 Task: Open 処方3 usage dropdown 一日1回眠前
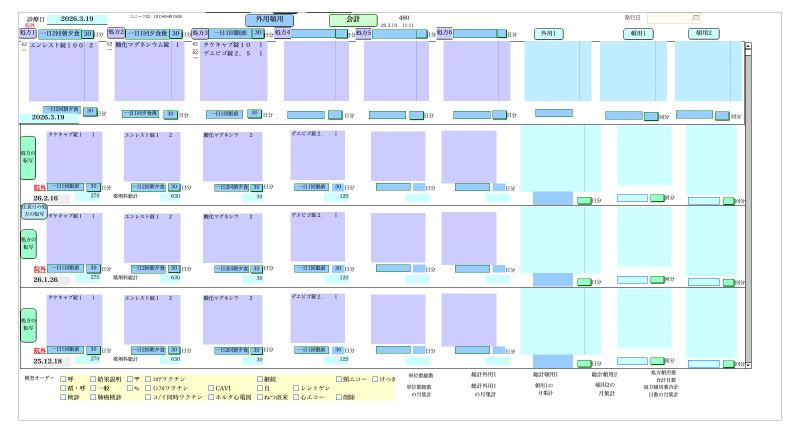[228, 33]
